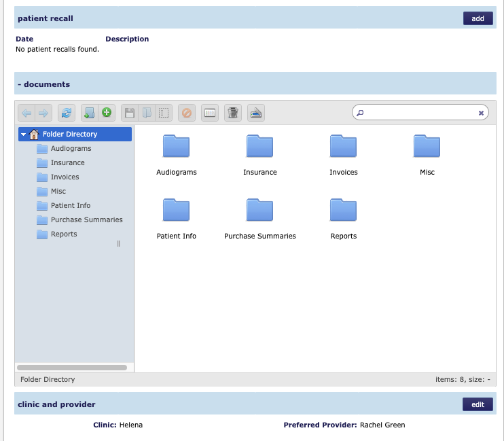This screenshot has width=504, height=441.
Task: Click the provider name 'Rachel Green'
Action: (382, 425)
